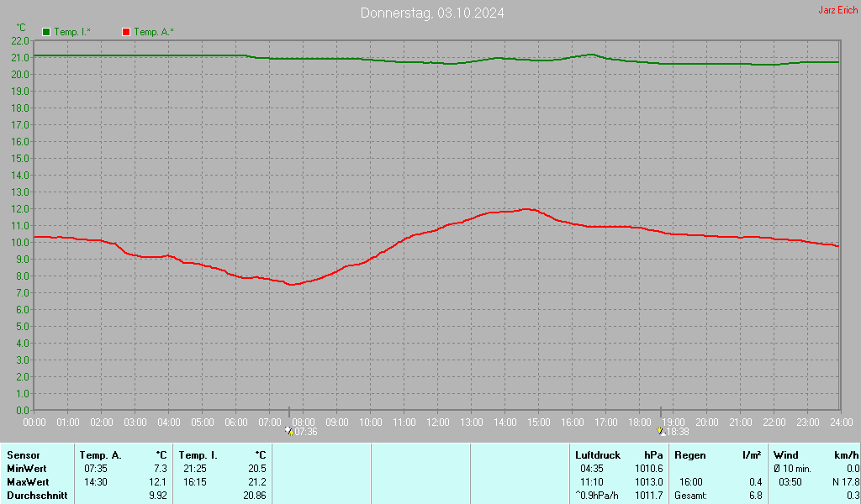Click the red Temp. A.* legend swatch
This screenshot has width=861, height=504.
(126, 32)
